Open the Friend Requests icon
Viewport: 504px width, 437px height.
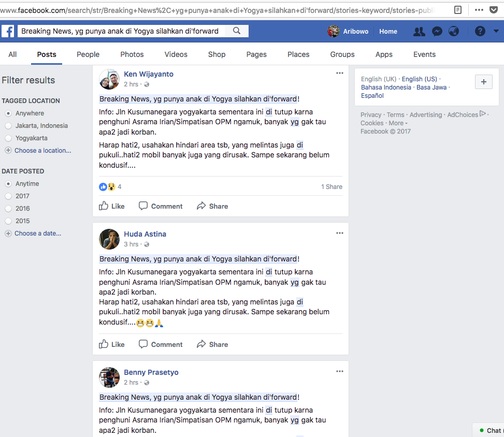click(419, 31)
